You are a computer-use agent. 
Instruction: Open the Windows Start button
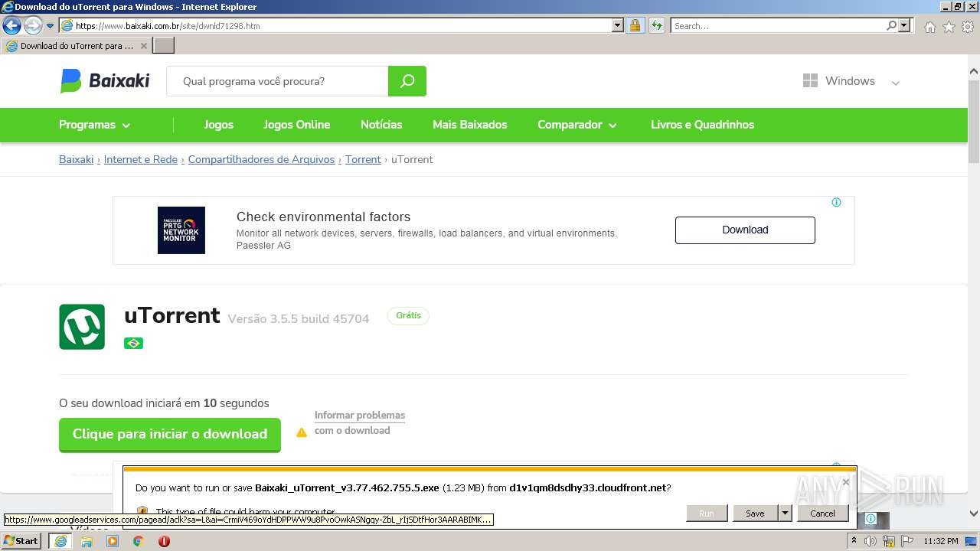(21, 541)
